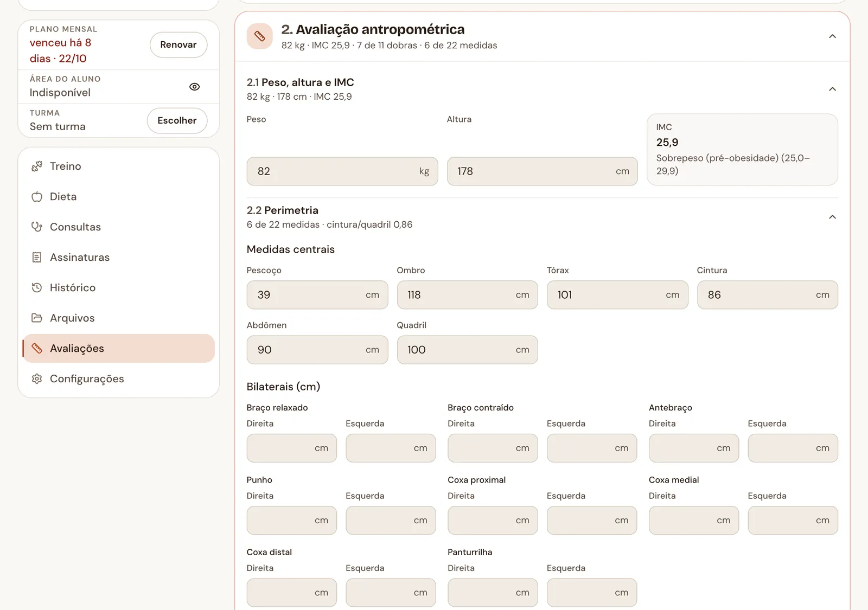Image resolution: width=868 pixels, height=610 pixels.
Task: Open Histórico from the sidebar
Action: (x=119, y=288)
